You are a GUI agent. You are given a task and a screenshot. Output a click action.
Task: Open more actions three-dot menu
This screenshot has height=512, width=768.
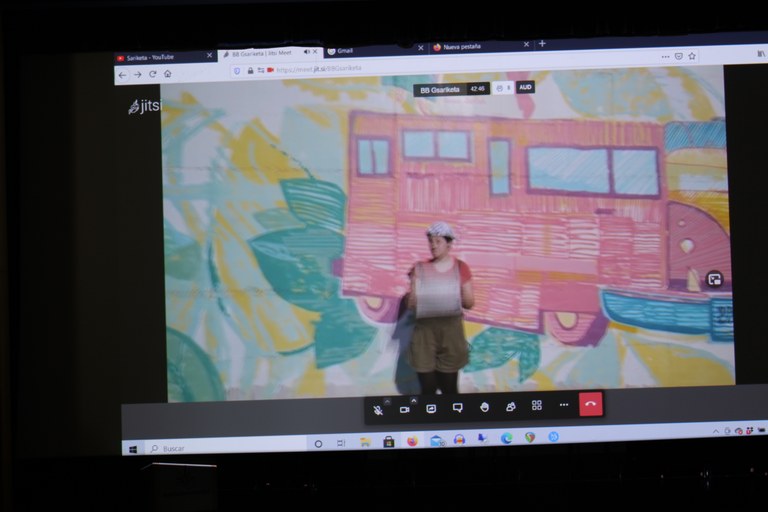tap(564, 405)
